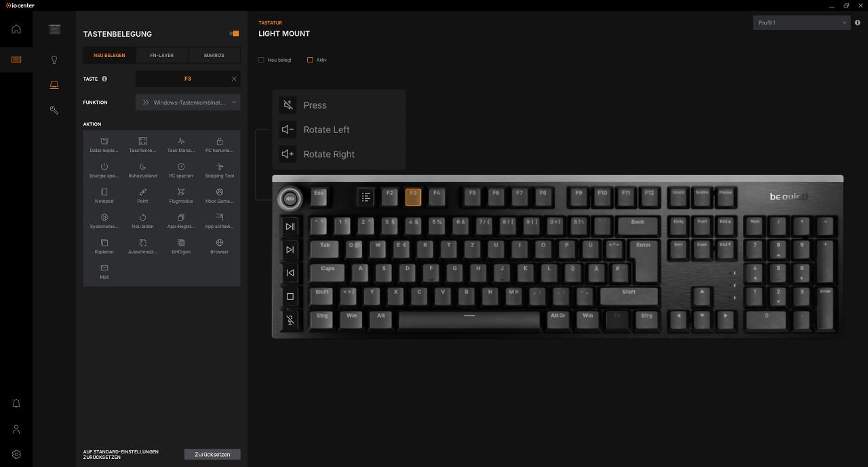The image size is (868, 467).
Task: Select the volume knob on the keyboard
Action: (x=290, y=198)
